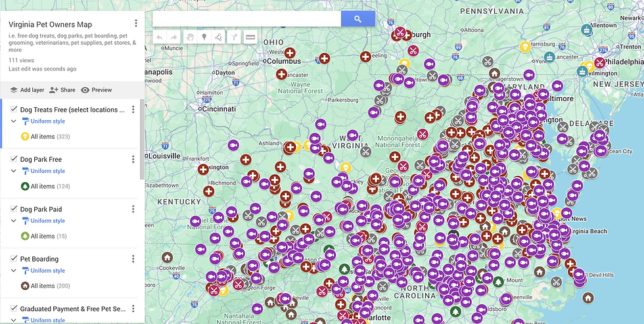Click the red plus marker near Richmond, Kentucky
This screenshot has height=324, width=644.
click(208, 191)
